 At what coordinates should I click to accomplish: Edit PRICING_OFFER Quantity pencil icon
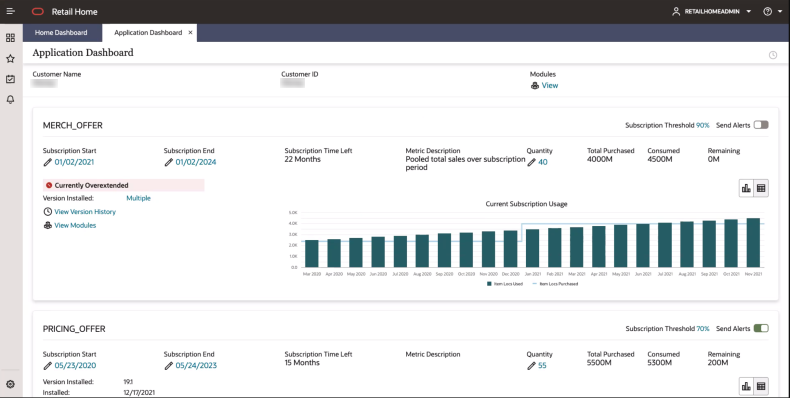[x=532, y=366]
